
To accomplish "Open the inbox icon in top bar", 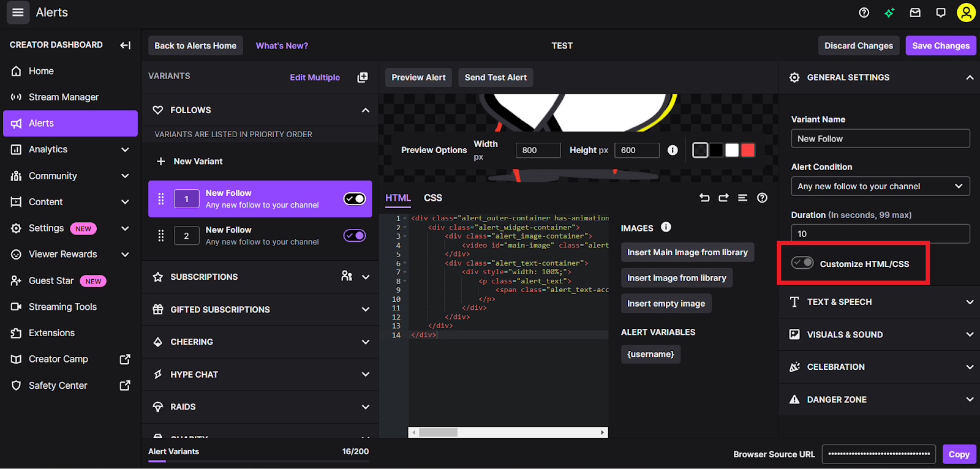I will pos(915,13).
